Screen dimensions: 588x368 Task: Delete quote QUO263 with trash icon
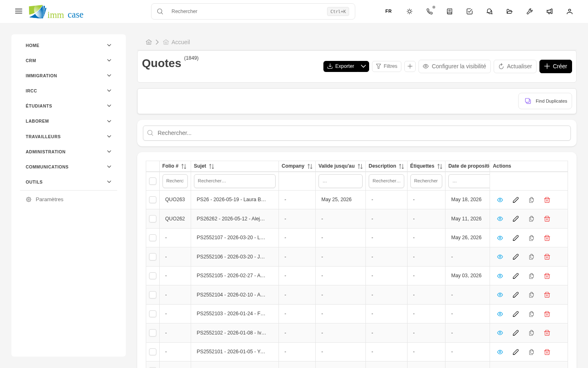click(x=547, y=200)
